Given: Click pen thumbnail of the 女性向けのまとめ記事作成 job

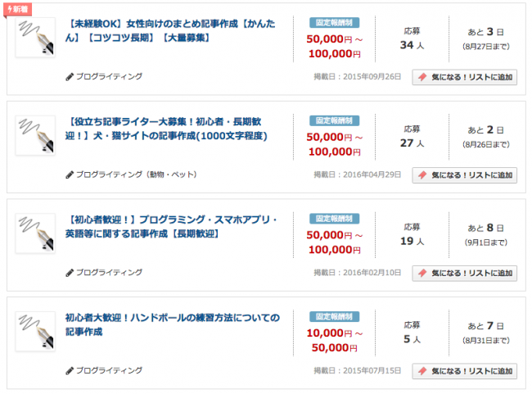Looking at the screenshot, I should (35, 38).
